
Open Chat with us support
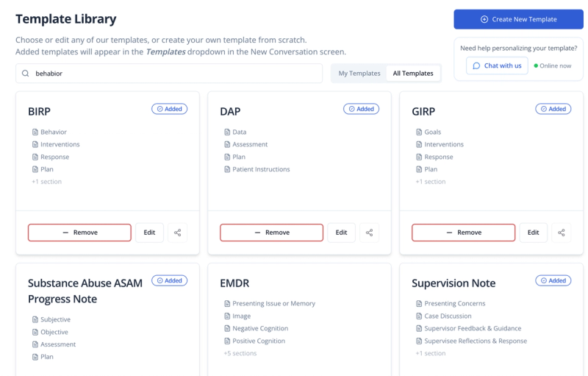point(497,65)
